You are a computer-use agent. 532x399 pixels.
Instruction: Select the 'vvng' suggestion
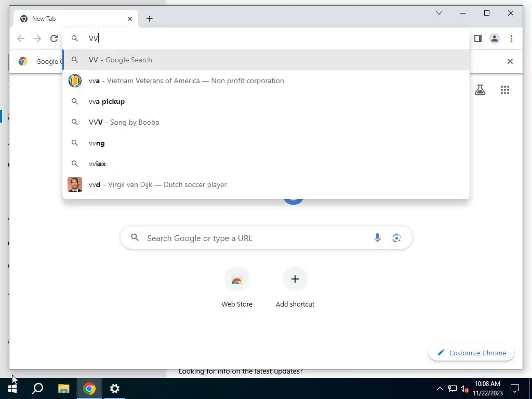pos(266,143)
